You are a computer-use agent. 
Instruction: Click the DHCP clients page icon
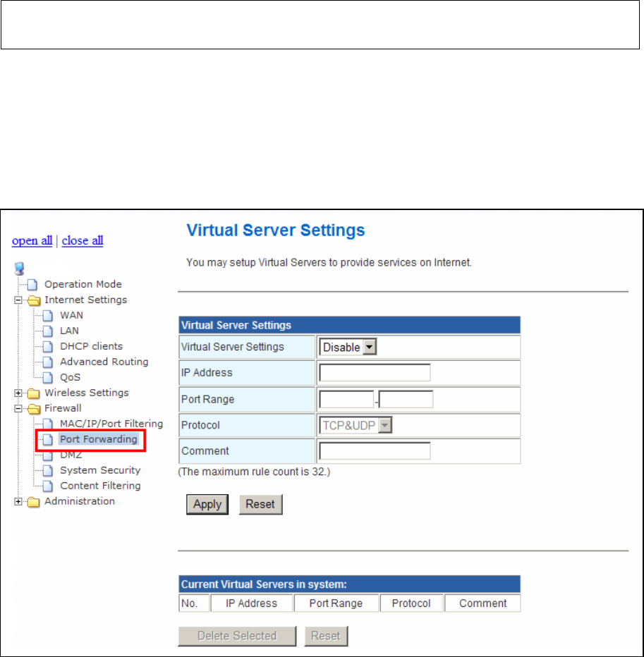[x=48, y=347]
